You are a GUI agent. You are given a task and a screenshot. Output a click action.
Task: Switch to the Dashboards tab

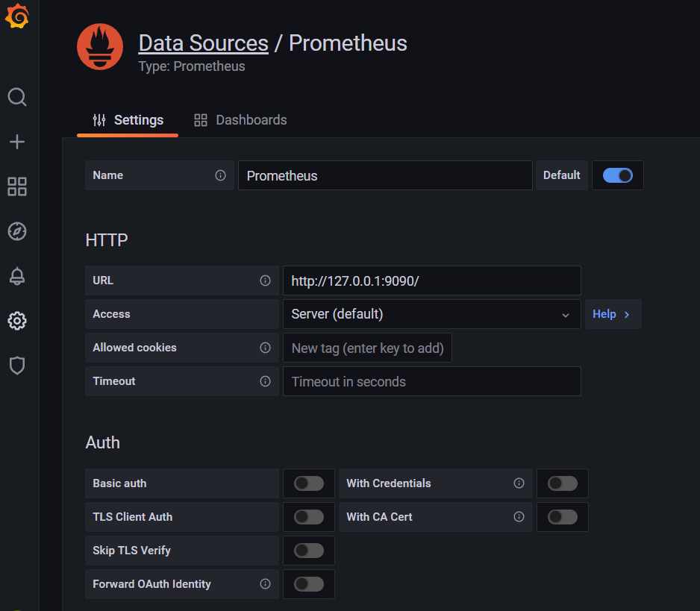click(240, 120)
